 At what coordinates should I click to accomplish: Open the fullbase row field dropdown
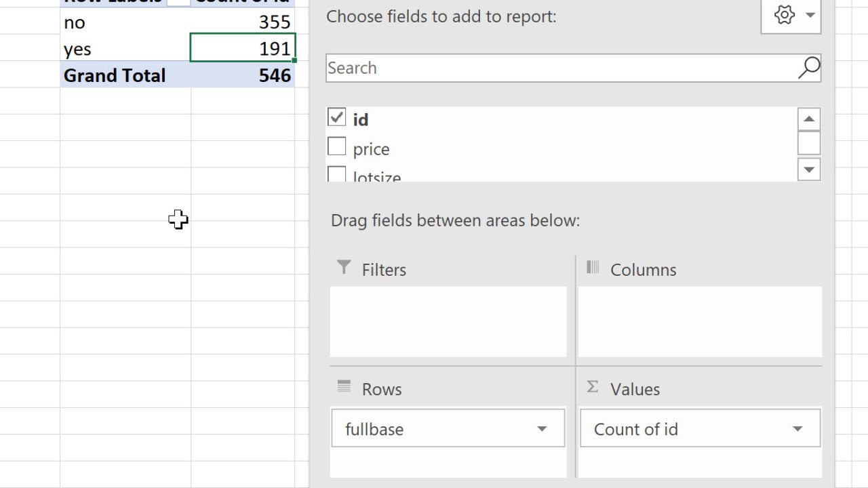pos(542,429)
